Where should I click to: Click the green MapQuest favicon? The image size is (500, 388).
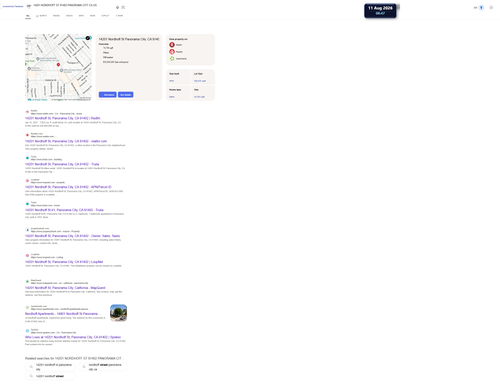click(x=27, y=281)
